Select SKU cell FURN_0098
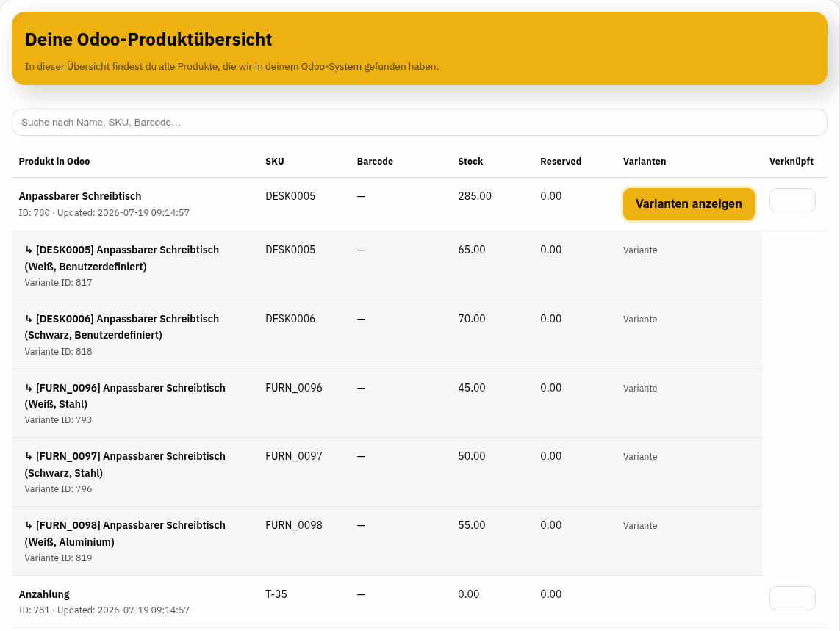 293,525
